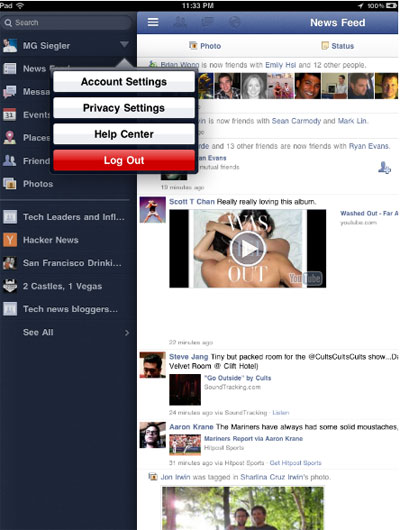
Task: Open the Emily Hsi profile link
Action: tap(280, 65)
